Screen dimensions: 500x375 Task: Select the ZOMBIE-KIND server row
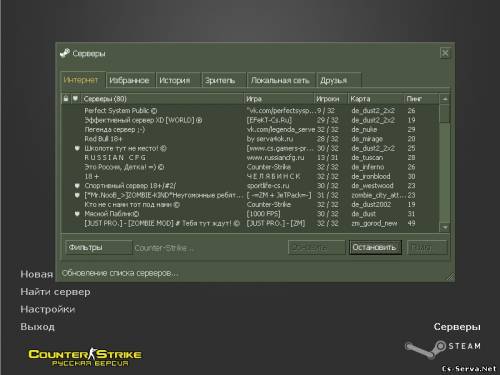click(x=250, y=195)
